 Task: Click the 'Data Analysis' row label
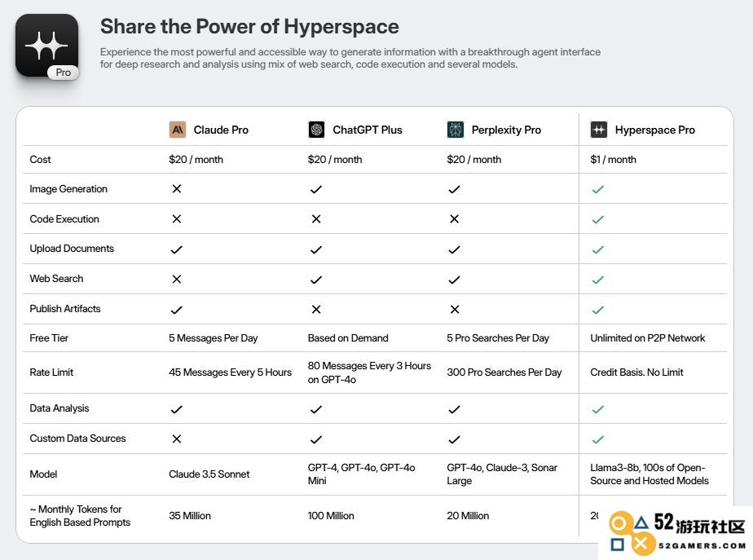[x=59, y=408]
